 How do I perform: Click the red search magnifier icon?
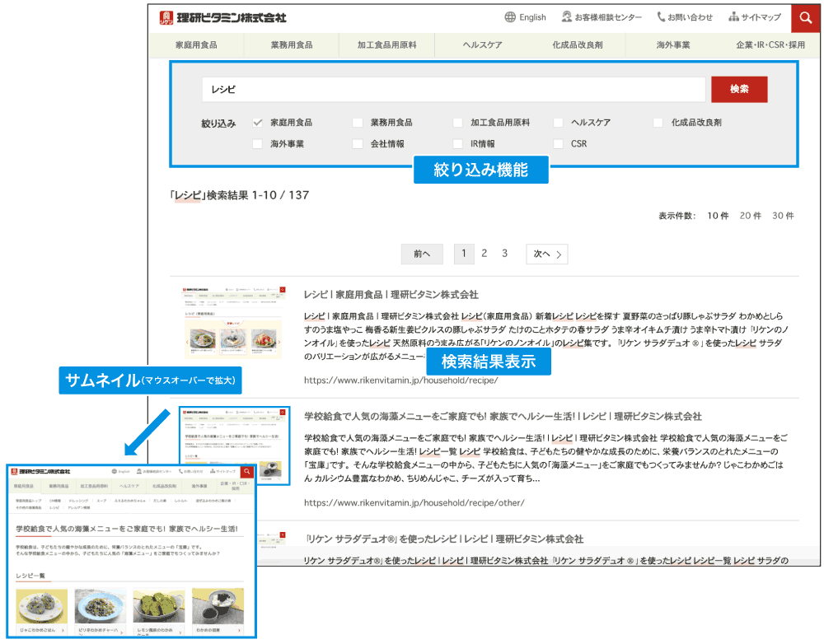806,18
